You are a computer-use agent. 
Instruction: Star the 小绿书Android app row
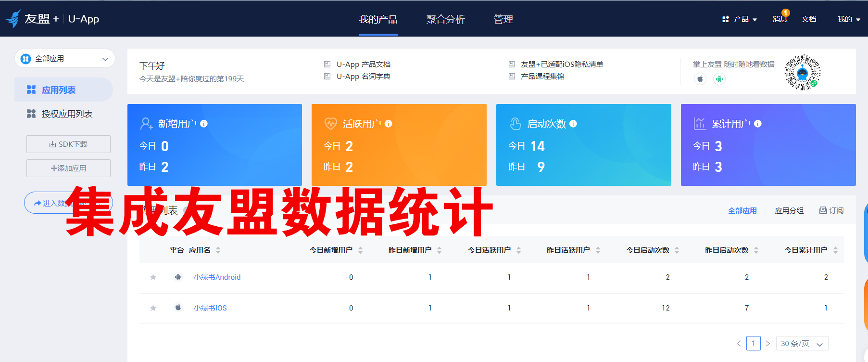coord(153,277)
